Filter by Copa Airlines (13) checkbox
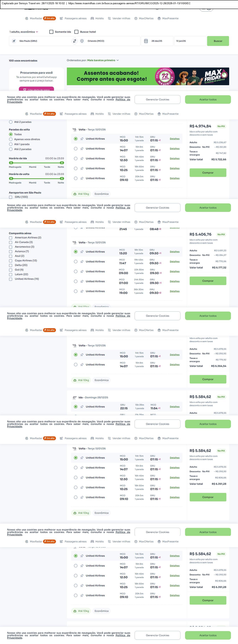Viewport: 238px width, 644px height. [10, 261]
